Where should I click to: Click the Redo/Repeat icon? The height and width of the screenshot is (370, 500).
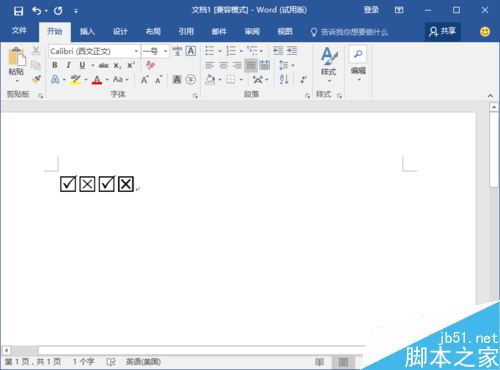58,11
